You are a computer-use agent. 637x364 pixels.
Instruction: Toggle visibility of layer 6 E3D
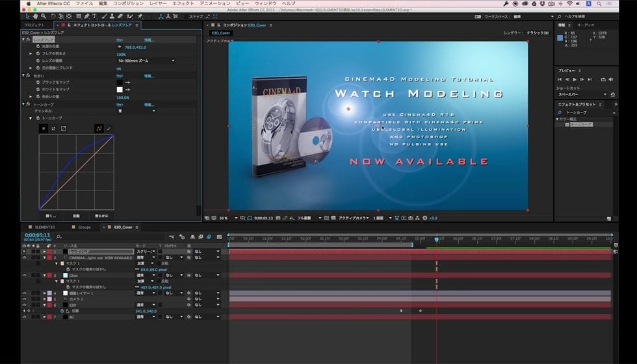pos(24,305)
